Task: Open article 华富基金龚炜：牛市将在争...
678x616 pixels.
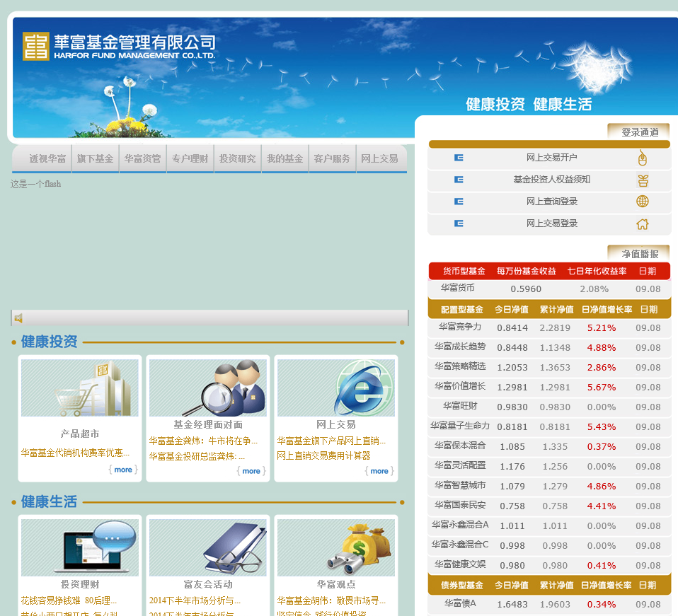Action: point(203,441)
